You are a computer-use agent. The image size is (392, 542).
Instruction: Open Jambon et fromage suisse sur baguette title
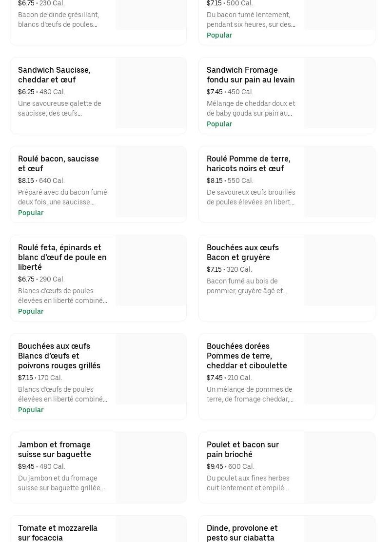[x=54, y=449]
